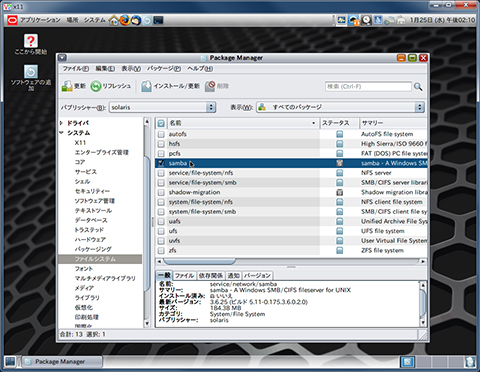480x372 pixels.
Task: Click the magnifier tray icon in top panel
Action: click(366, 20)
